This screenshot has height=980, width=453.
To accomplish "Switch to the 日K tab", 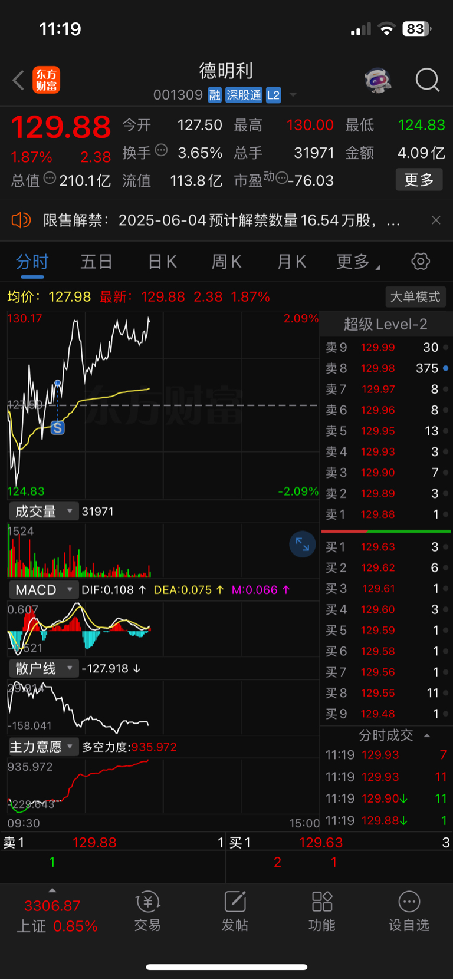I will coord(162,262).
